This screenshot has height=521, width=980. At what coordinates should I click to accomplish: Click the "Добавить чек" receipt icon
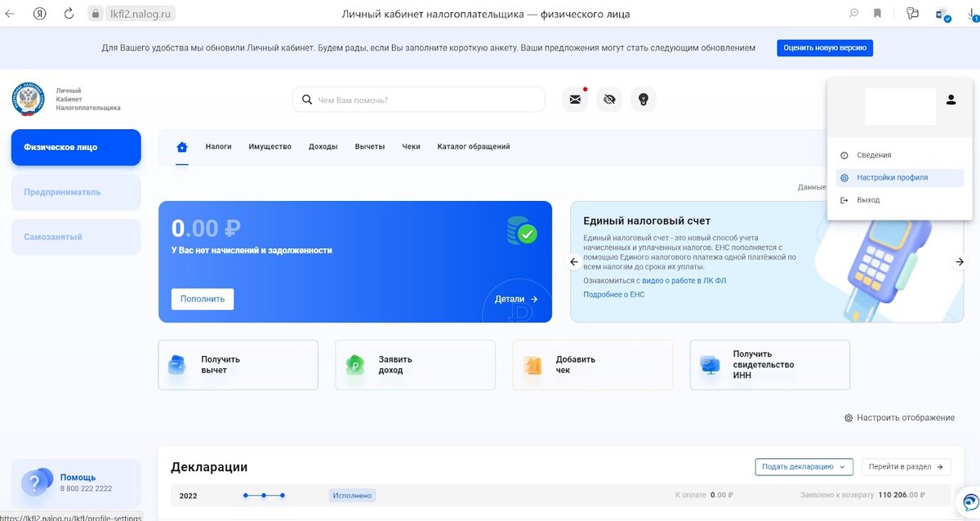tap(532, 364)
